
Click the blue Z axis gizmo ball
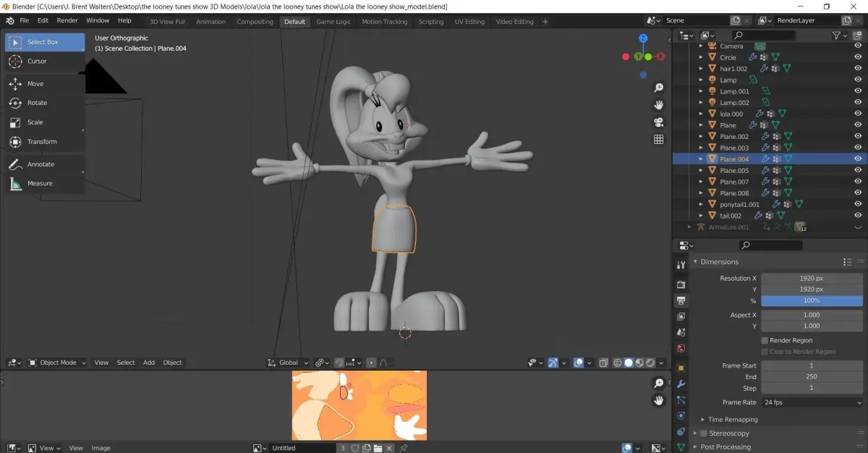click(643, 38)
